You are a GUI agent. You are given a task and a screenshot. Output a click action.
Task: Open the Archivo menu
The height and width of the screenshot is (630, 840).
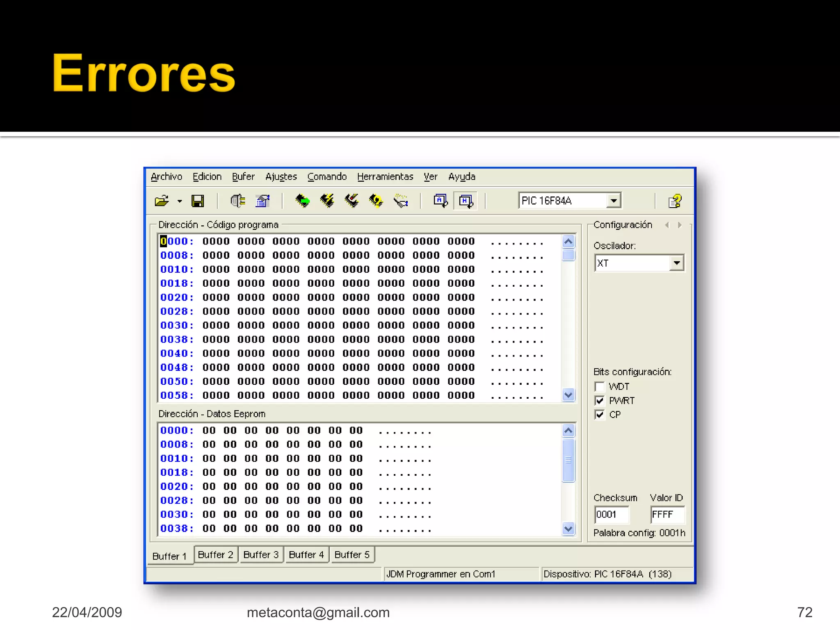167,177
